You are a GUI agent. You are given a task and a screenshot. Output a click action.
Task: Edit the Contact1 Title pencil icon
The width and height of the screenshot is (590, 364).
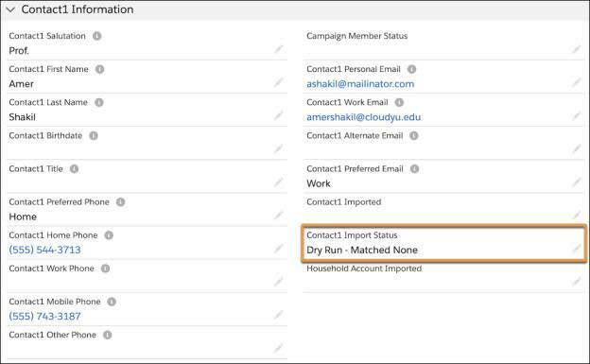278,182
